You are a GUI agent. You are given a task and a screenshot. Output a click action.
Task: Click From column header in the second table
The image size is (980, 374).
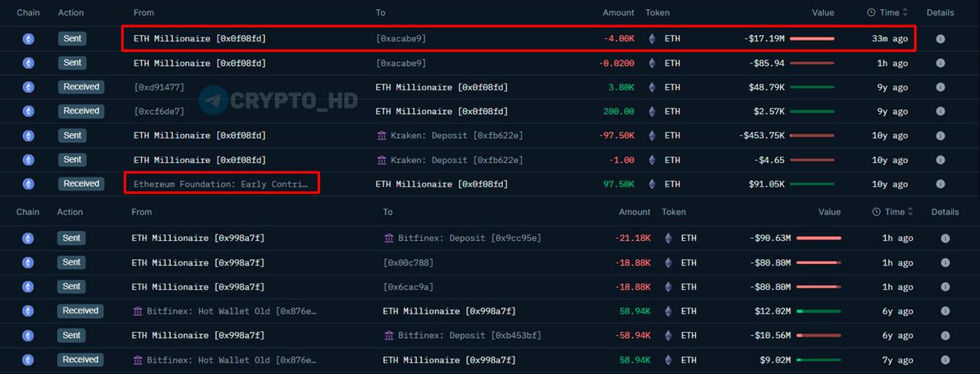tap(142, 212)
